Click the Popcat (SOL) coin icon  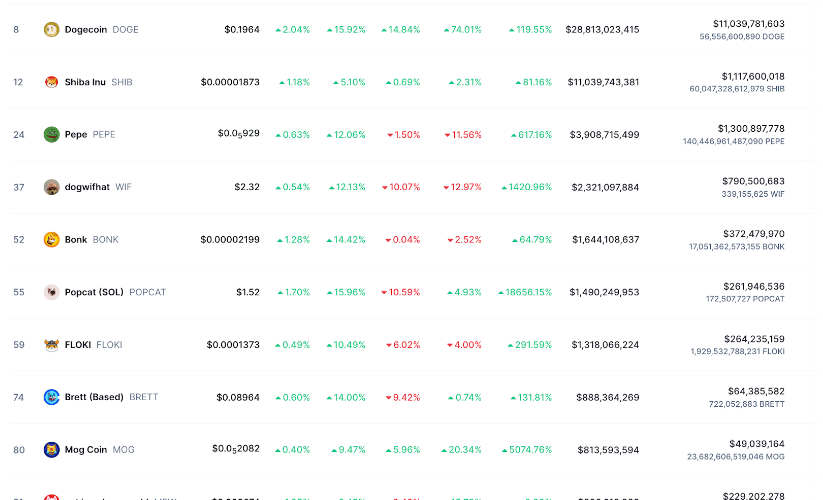[52, 292]
